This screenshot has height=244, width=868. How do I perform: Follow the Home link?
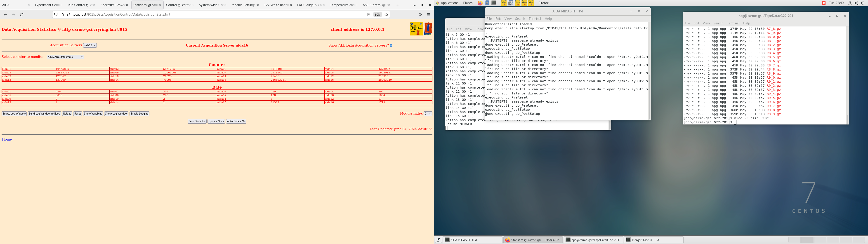[x=7, y=139]
